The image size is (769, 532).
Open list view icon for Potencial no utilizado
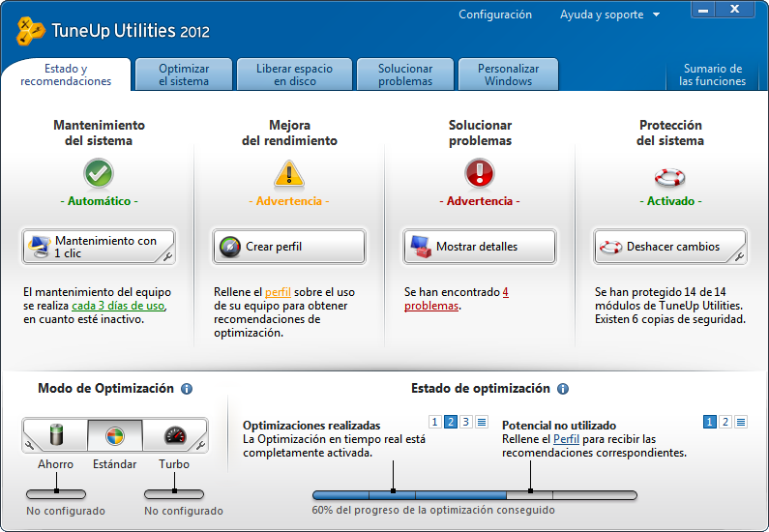pos(741,422)
